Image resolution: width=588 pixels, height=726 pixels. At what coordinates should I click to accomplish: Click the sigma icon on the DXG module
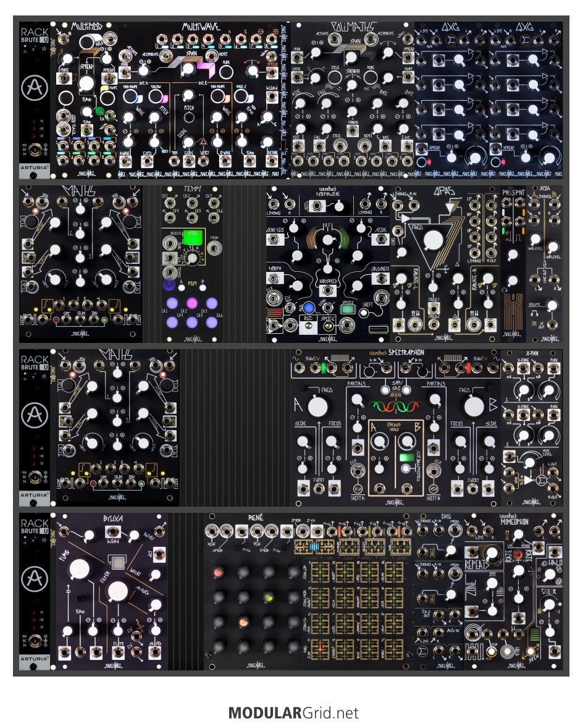422,651
